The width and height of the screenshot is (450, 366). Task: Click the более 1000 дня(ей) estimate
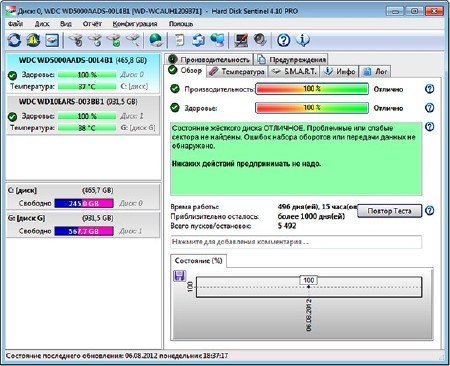pyautogui.click(x=311, y=216)
